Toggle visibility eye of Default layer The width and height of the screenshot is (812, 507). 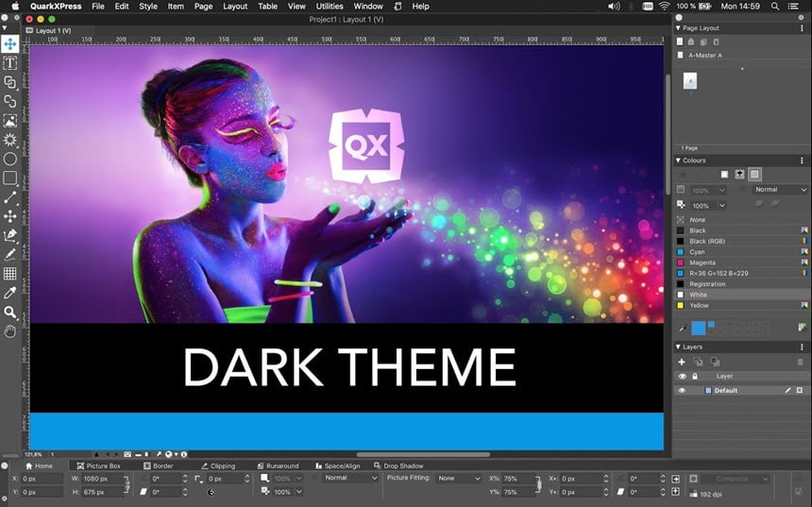682,391
